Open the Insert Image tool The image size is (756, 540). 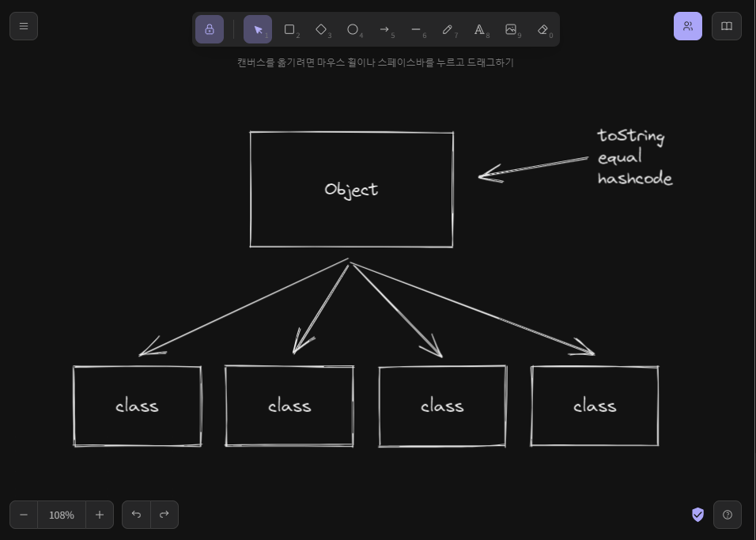coord(511,29)
